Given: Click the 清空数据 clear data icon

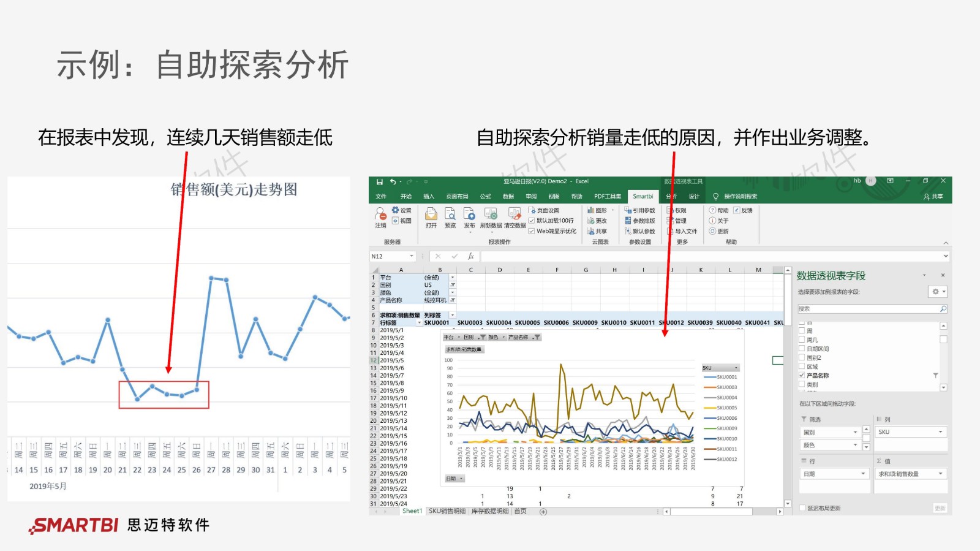Looking at the screenshot, I should [x=514, y=215].
